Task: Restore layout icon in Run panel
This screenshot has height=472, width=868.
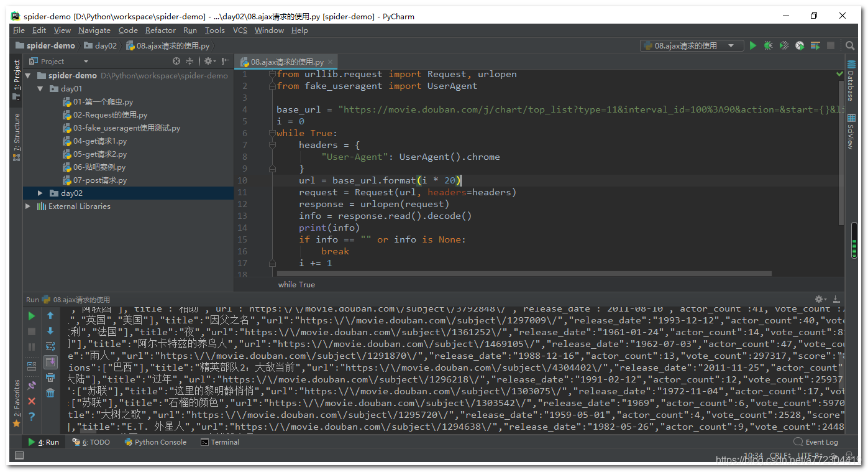Action: (32, 366)
